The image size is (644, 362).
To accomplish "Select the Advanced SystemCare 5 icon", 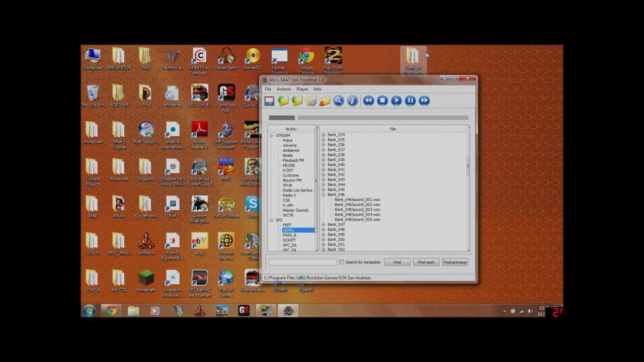I will click(200, 173).
